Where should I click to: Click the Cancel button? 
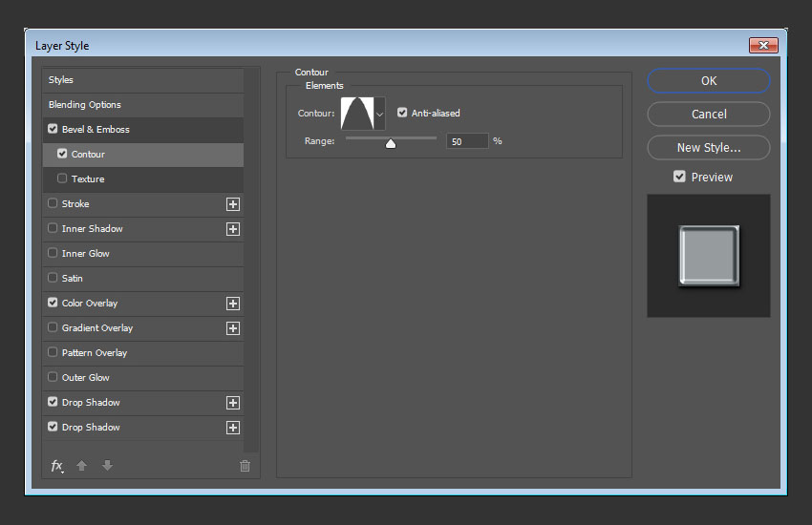click(709, 115)
